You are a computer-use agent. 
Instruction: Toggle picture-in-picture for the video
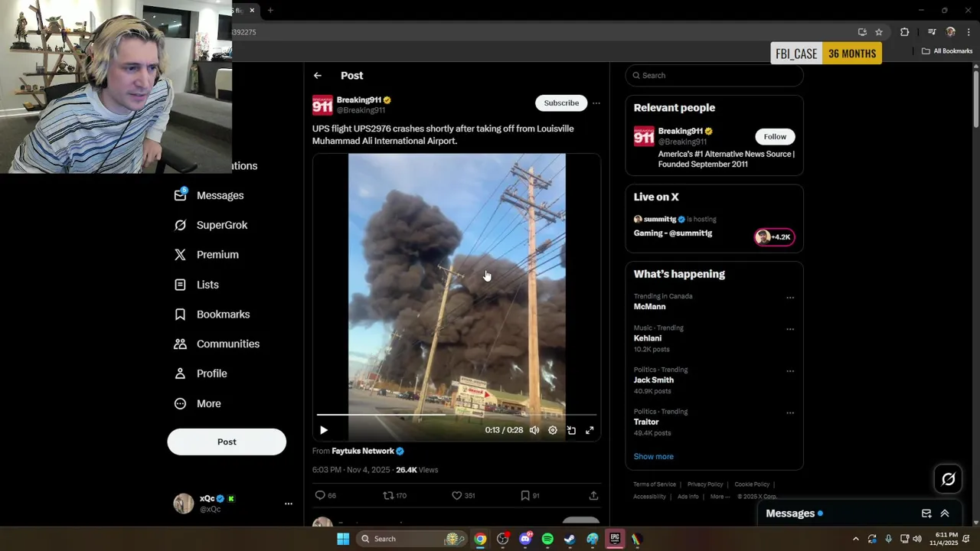pos(571,430)
